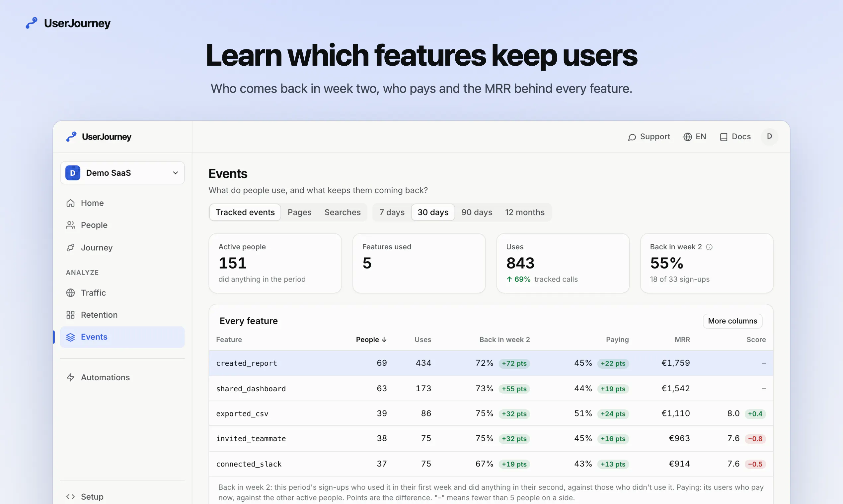Image resolution: width=843 pixels, height=504 pixels.
Task: Click the Support chat bubble icon
Action: [632, 137]
